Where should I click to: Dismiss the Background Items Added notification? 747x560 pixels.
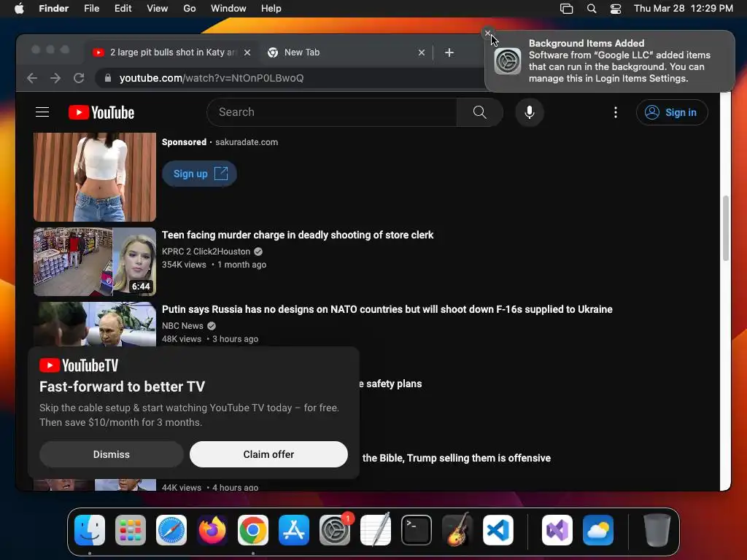[487, 33]
